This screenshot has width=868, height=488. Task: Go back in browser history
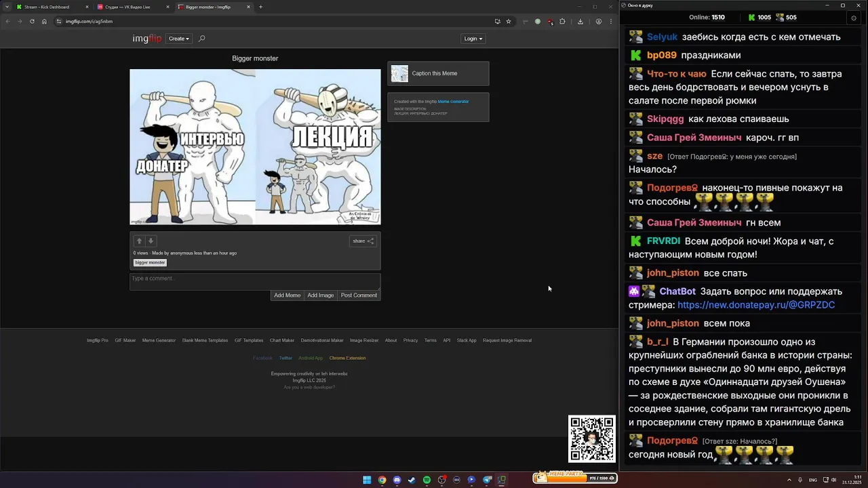point(7,21)
